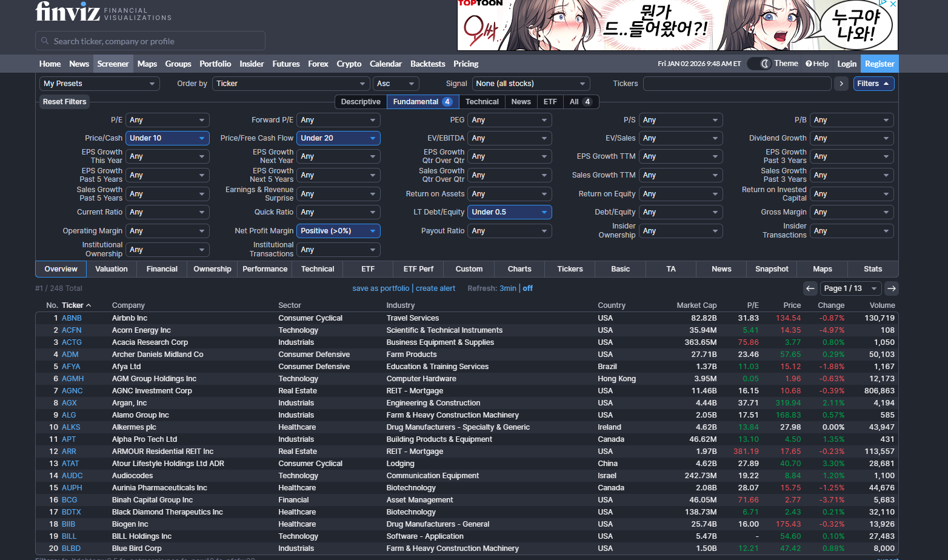Open the ACFN ticker link
The image size is (948, 560).
72,330
